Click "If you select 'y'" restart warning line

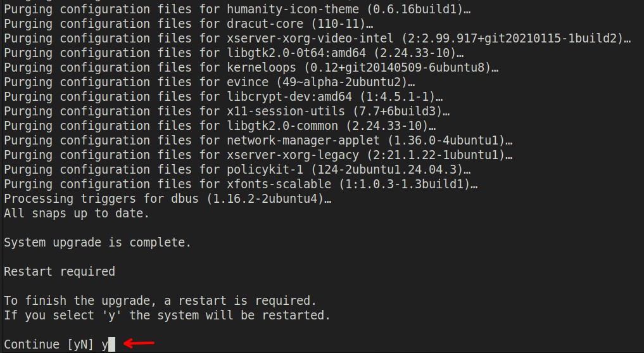(167, 315)
